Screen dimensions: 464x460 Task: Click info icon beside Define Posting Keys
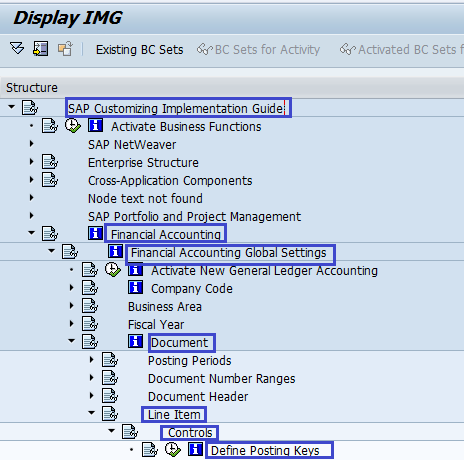195,449
